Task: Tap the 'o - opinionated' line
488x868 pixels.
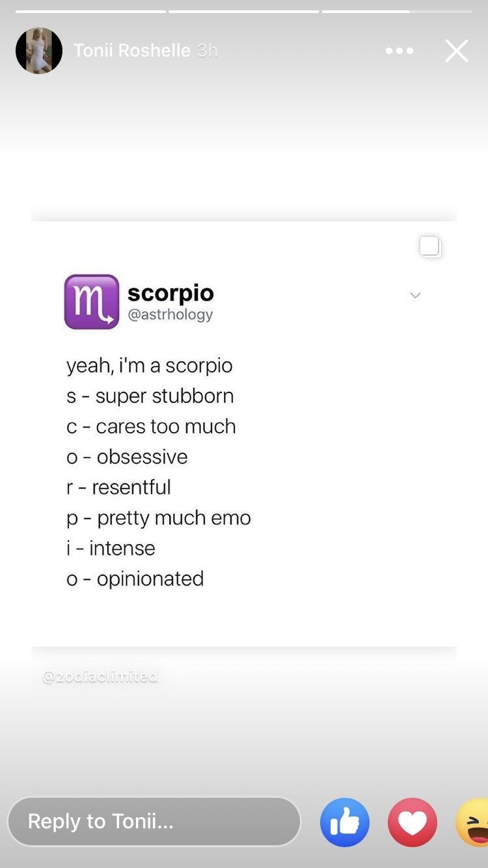Action: tap(135, 579)
